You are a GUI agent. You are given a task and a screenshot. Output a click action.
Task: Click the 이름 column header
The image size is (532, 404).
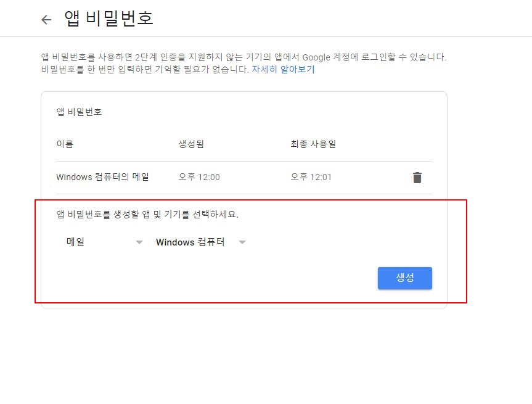pos(65,144)
